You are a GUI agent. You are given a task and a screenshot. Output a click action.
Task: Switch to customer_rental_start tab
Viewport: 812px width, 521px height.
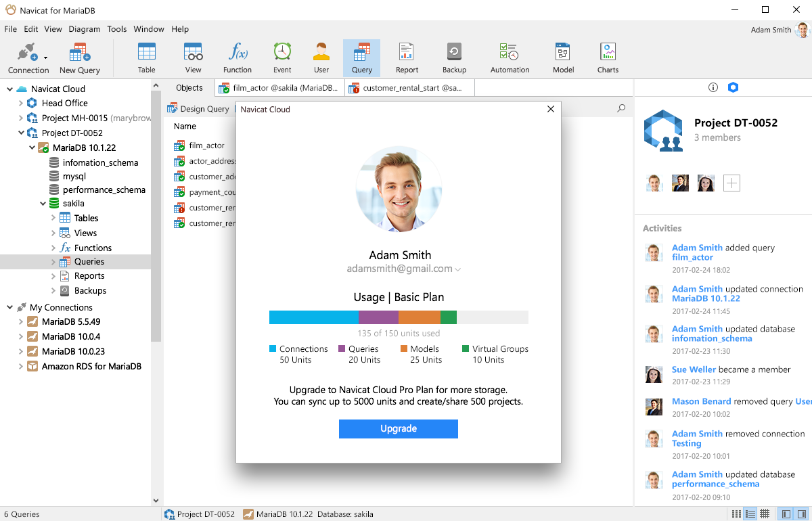(409, 88)
